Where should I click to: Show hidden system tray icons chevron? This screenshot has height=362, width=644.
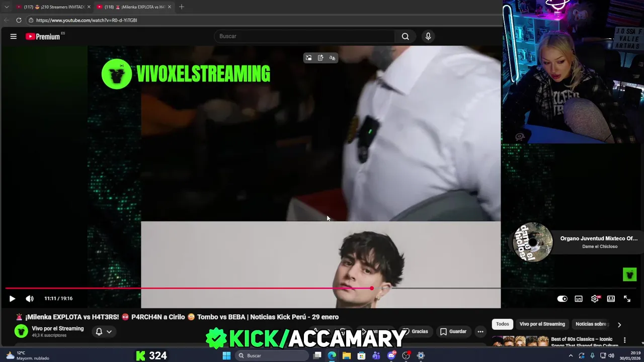[x=571, y=355]
